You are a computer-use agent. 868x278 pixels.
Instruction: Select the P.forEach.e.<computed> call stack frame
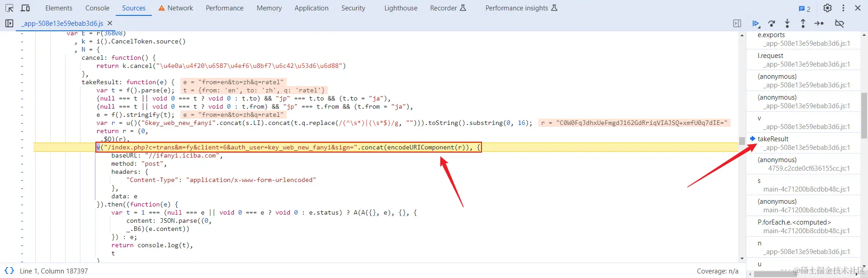(x=803, y=226)
